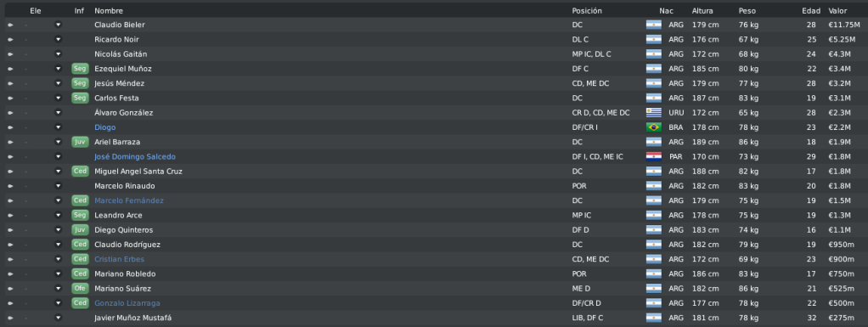Screen dimensions: 868x327
Task: Expand the dropdown arrow in Diogo's row
Action: pos(58,127)
